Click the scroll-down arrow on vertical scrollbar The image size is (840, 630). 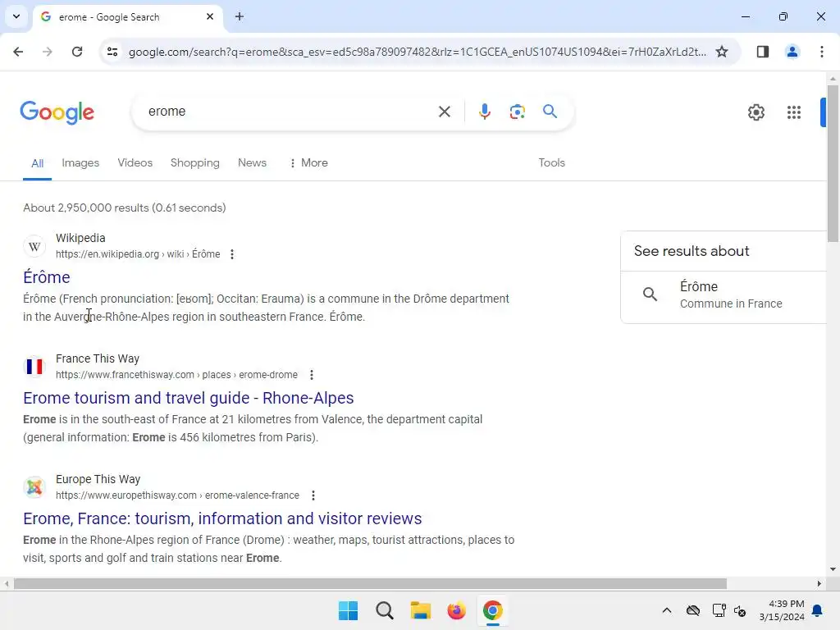[833, 569]
